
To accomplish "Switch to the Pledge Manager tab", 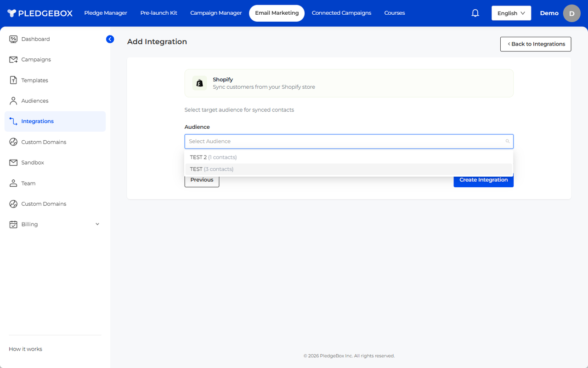I will pos(106,13).
